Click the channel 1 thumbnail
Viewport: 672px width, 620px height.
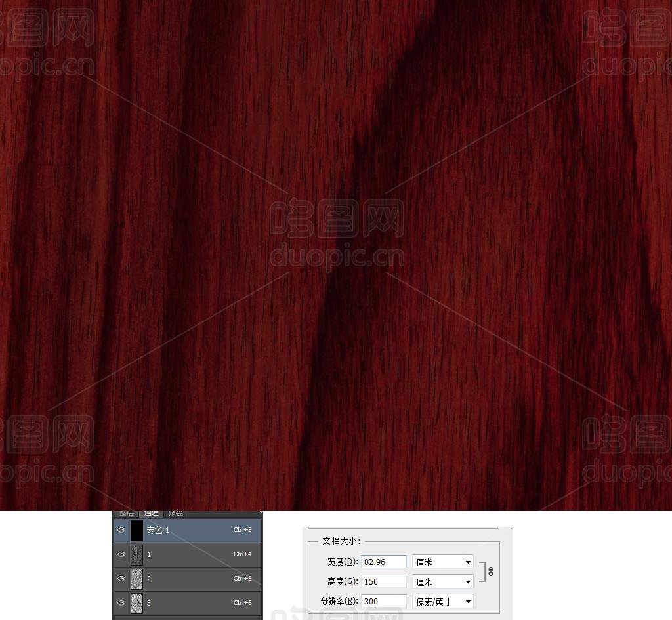(x=136, y=554)
